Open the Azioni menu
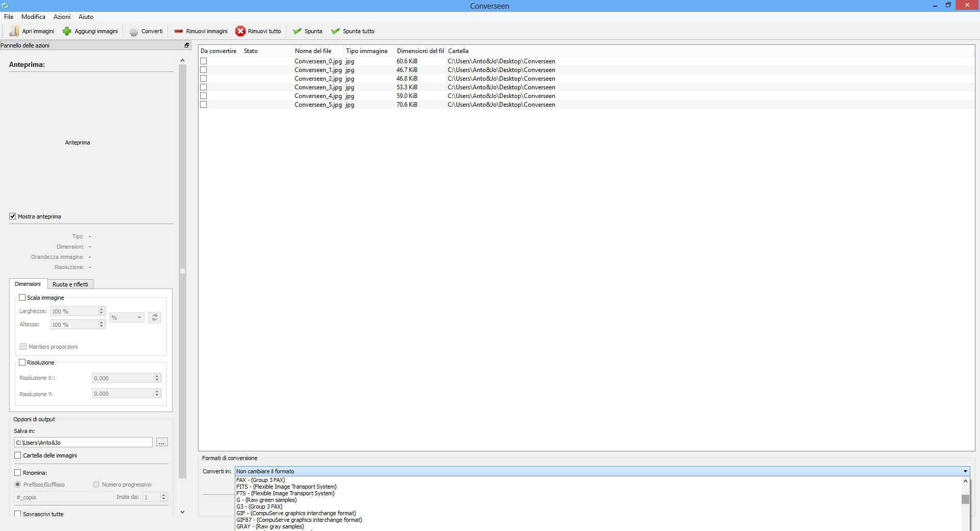The image size is (980, 531). point(62,17)
